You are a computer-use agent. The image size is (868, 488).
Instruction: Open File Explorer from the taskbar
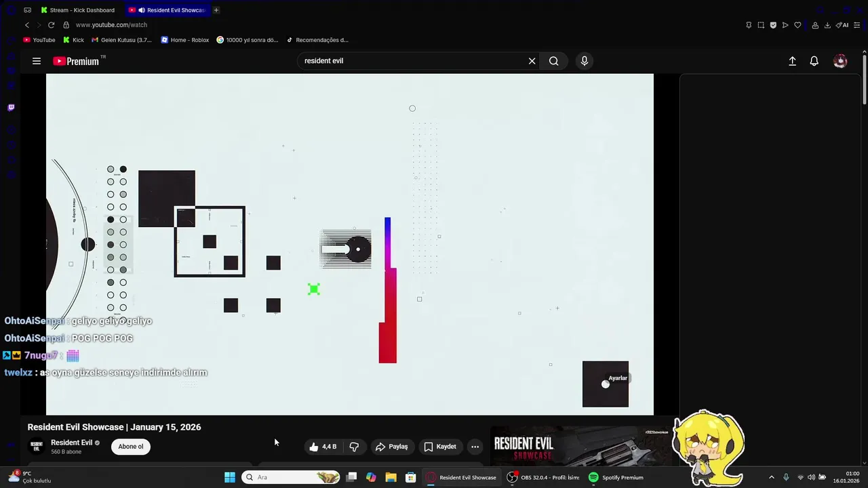pyautogui.click(x=391, y=477)
